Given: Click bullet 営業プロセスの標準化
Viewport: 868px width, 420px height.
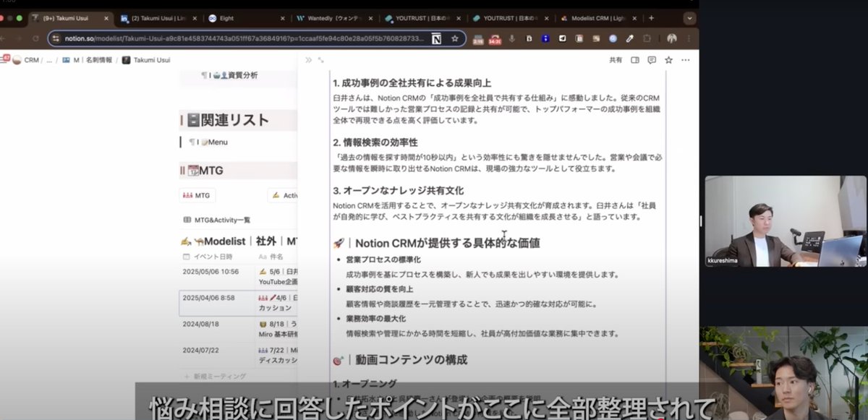Looking at the screenshot, I should 383,260.
